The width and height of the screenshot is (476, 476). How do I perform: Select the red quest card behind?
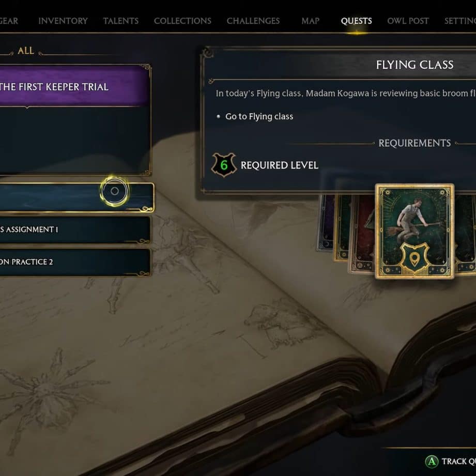(x=362, y=233)
